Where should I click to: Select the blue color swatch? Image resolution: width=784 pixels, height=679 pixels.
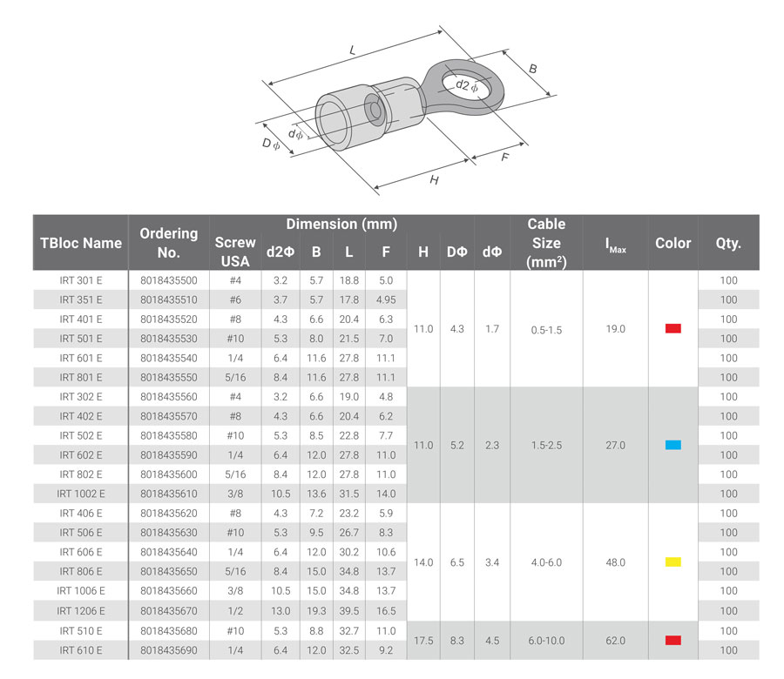coord(672,445)
